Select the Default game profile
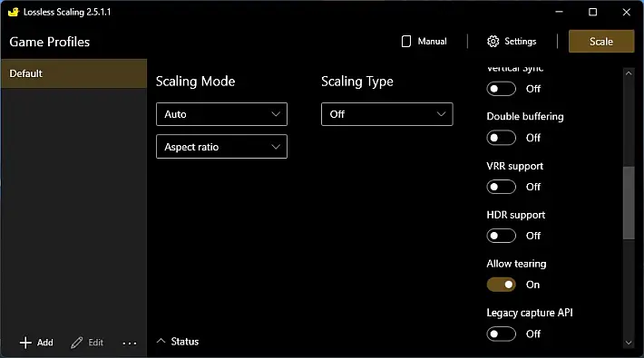Screen dimensions: 644x358 (74, 73)
